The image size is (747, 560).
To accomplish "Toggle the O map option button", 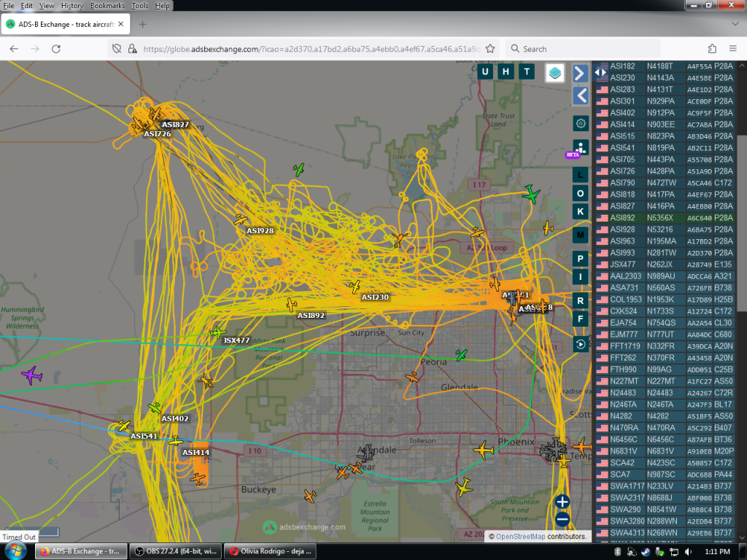I will [x=580, y=193].
